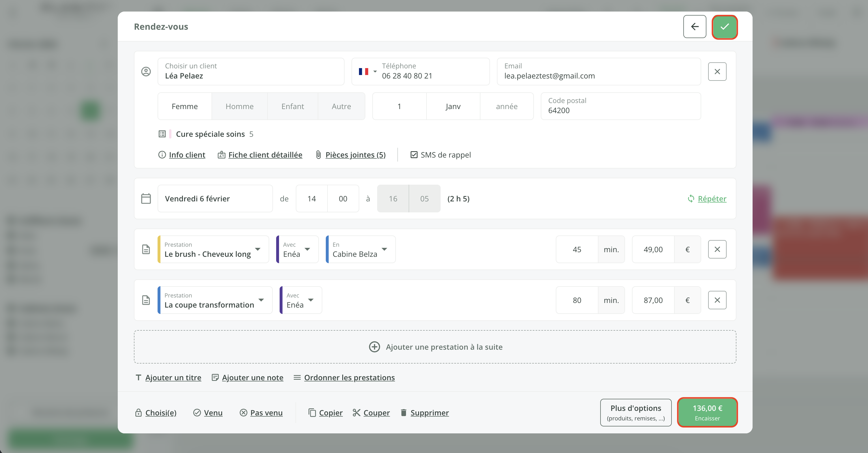This screenshot has width=868, height=453.
Task: Click the Répéter link
Action: [x=712, y=199]
